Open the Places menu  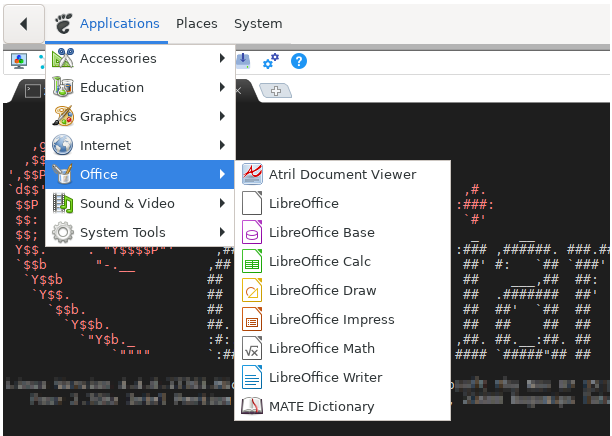(196, 23)
